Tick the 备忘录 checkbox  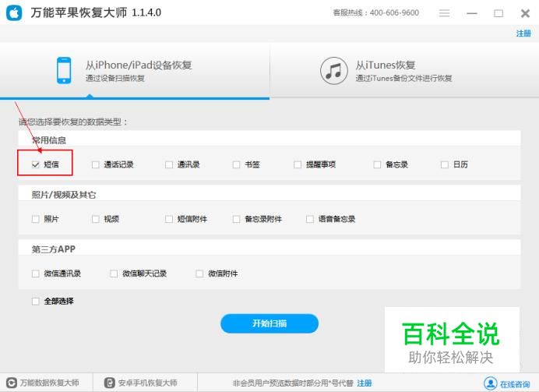(377, 164)
